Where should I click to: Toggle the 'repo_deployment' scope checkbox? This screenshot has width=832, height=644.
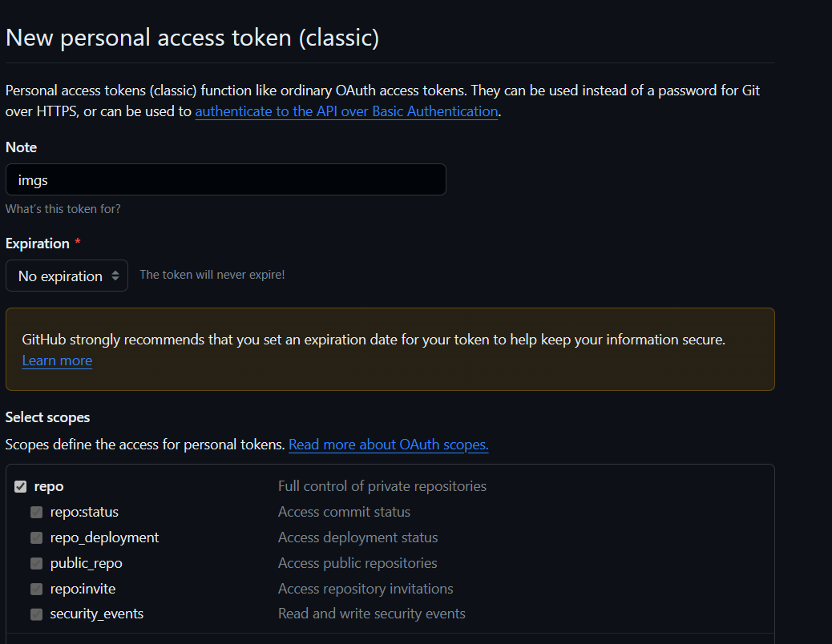(x=37, y=537)
